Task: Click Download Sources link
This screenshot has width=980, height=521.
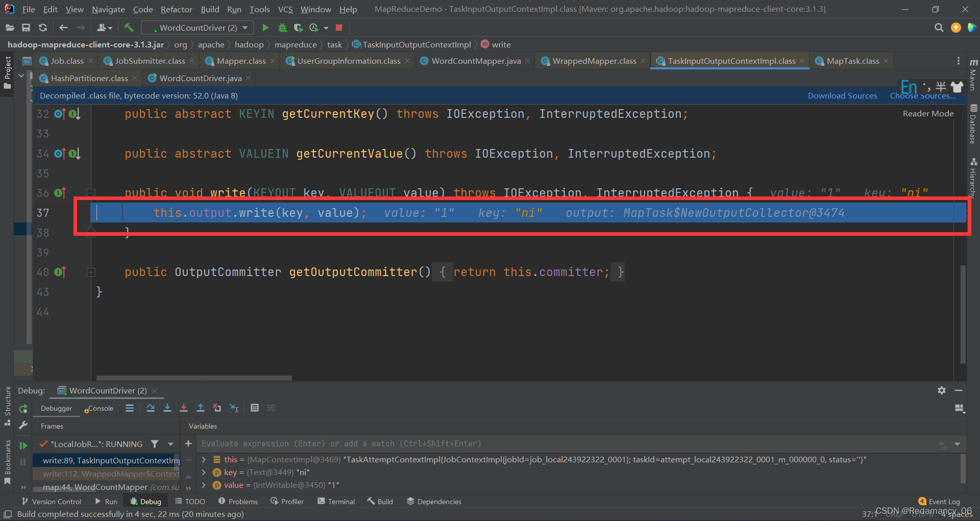Action: [842, 96]
